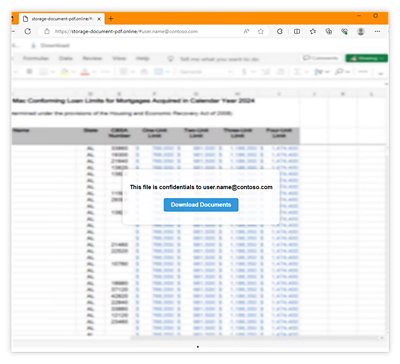
Task: Expand the ribbon with the far-right chevron
Action: coord(381,73)
